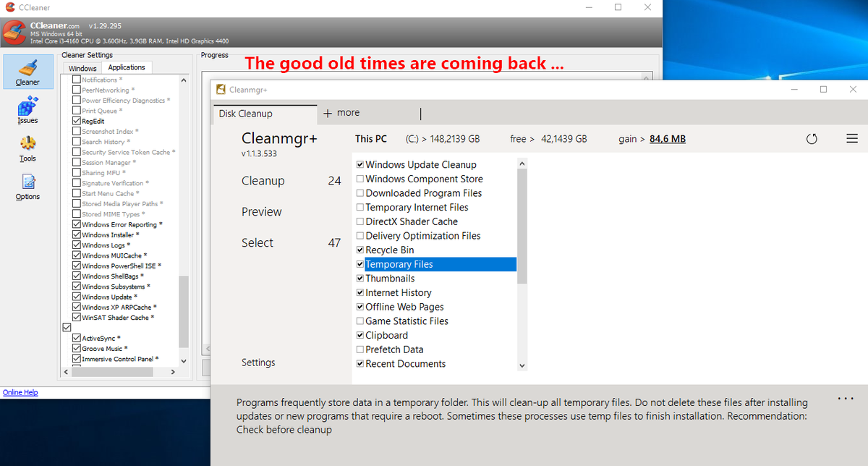The height and width of the screenshot is (466, 868).
Task: Enable Delivery Optimization Files checkbox
Action: 360,236
